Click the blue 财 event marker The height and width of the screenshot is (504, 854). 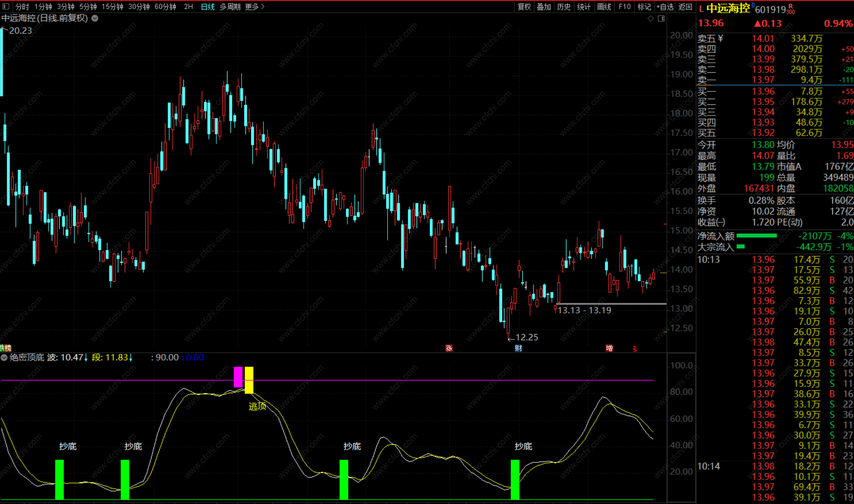(518, 348)
